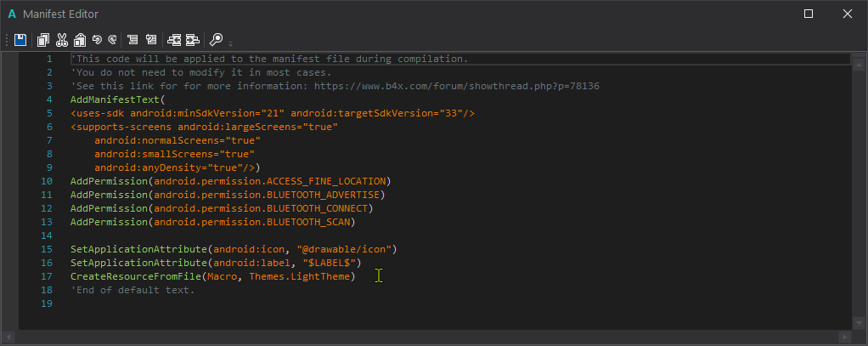Uncomment the selected block
This screenshot has height=346, width=868.
[150, 39]
